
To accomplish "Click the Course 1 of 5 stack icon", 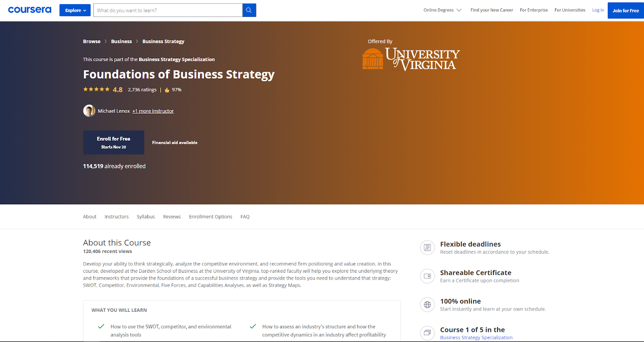I will (x=427, y=333).
